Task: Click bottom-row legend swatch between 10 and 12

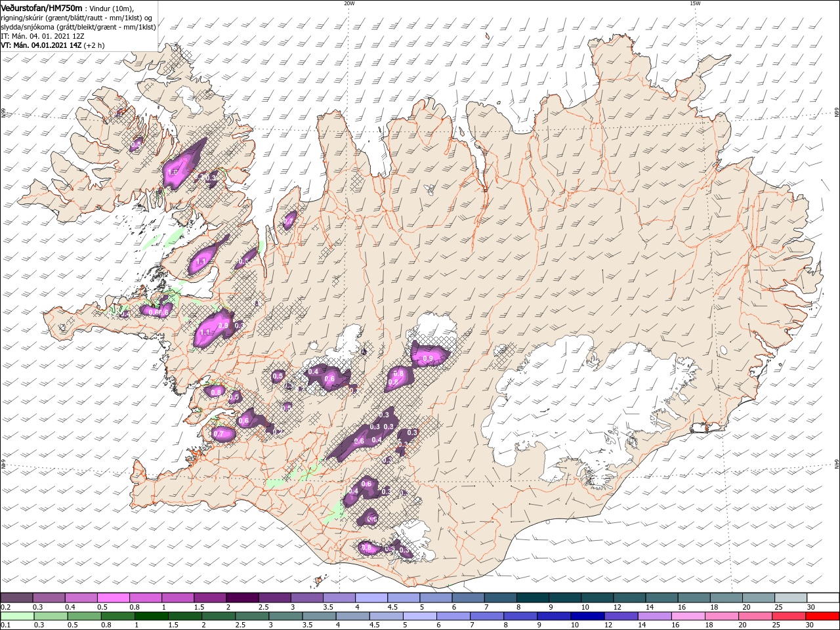Action: [587, 616]
